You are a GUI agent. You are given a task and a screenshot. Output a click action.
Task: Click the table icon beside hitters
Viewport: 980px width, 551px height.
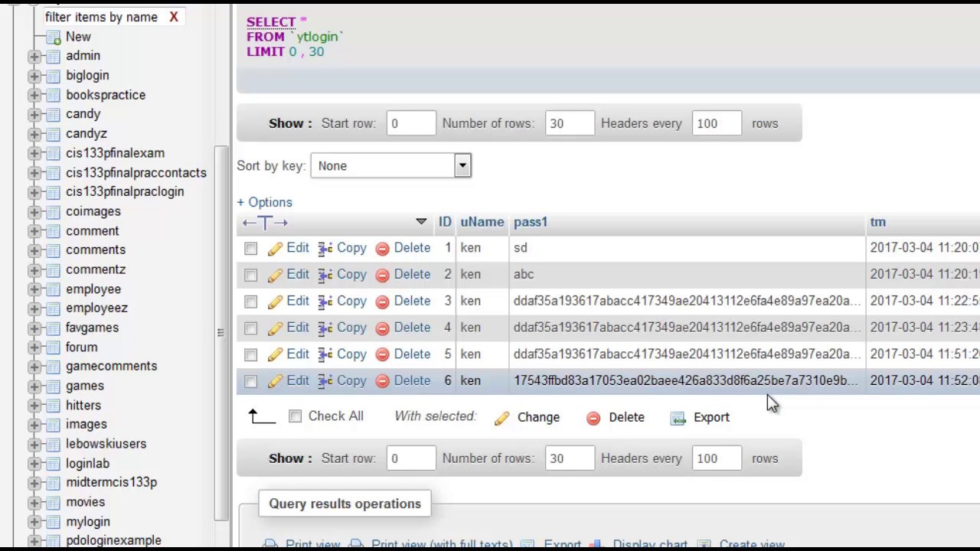53,406
